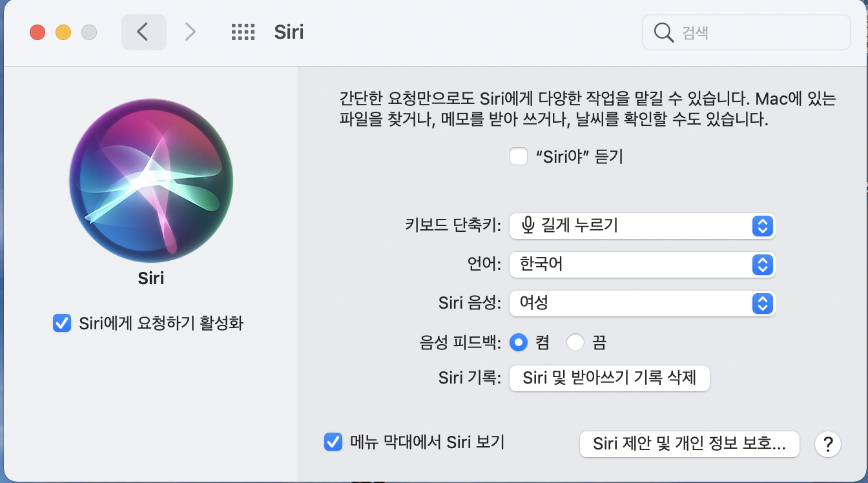Click the Siri 음성: label

470,303
